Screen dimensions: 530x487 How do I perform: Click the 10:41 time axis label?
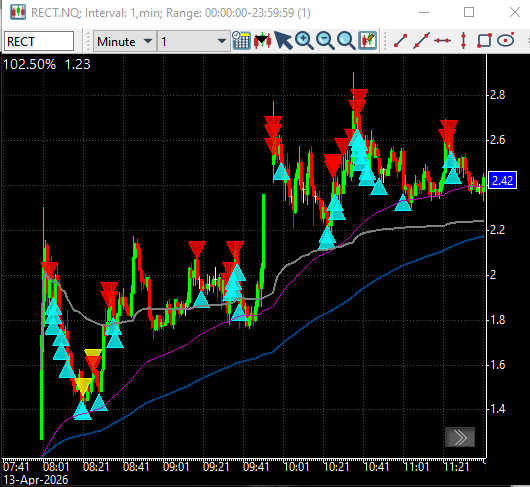376,467
